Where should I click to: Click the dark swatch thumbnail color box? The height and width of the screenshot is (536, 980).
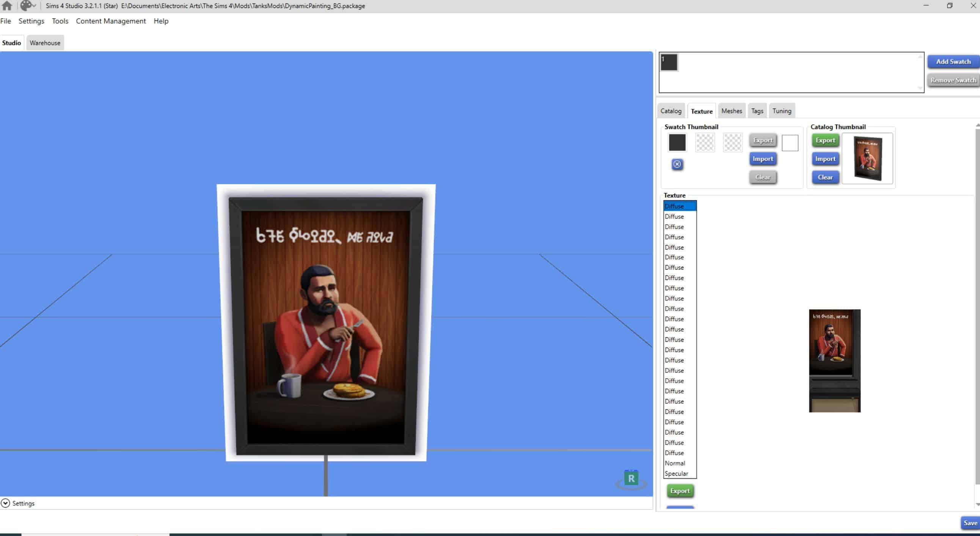(x=677, y=143)
